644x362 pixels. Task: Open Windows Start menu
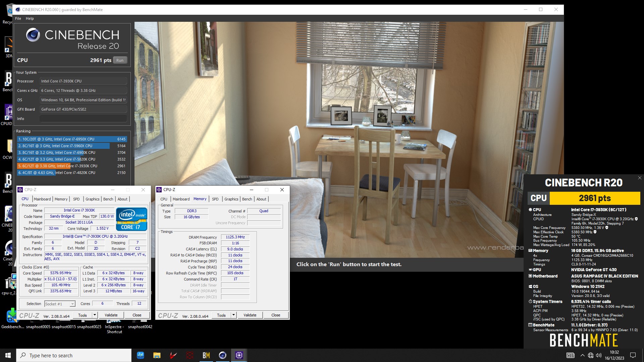point(8,355)
